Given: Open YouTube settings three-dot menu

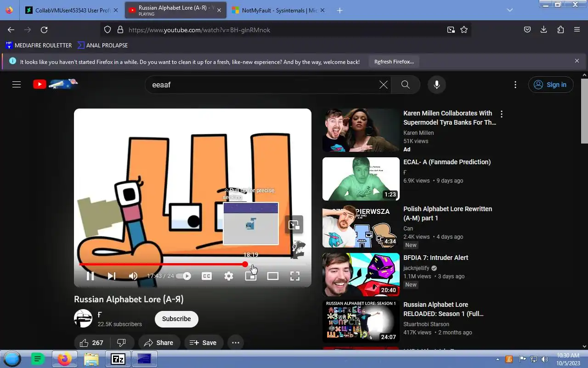Looking at the screenshot, I should click(515, 85).
